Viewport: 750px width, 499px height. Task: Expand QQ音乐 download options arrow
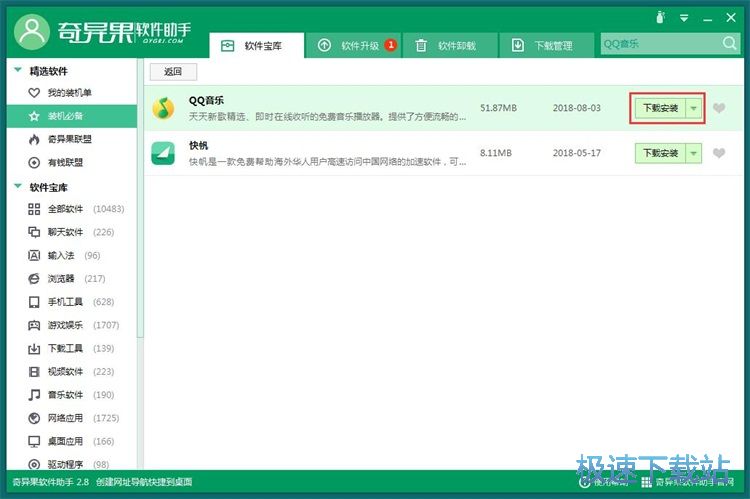click(x=694, y=108)
